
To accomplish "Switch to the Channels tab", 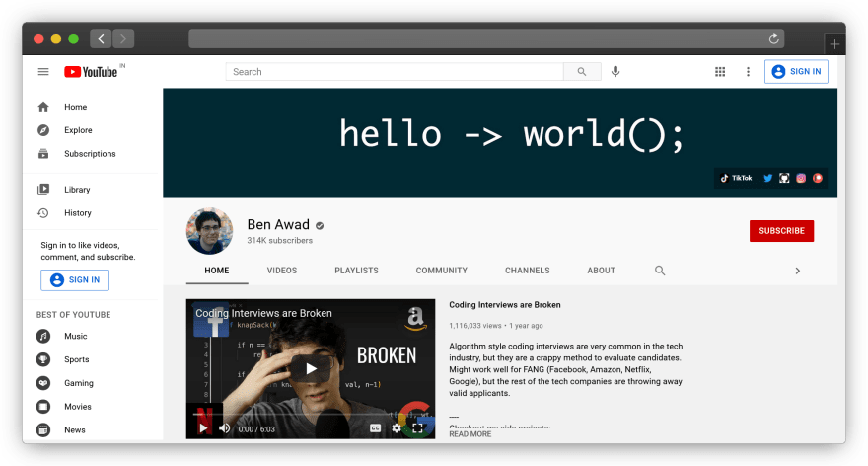I will (x=527, y=271).
